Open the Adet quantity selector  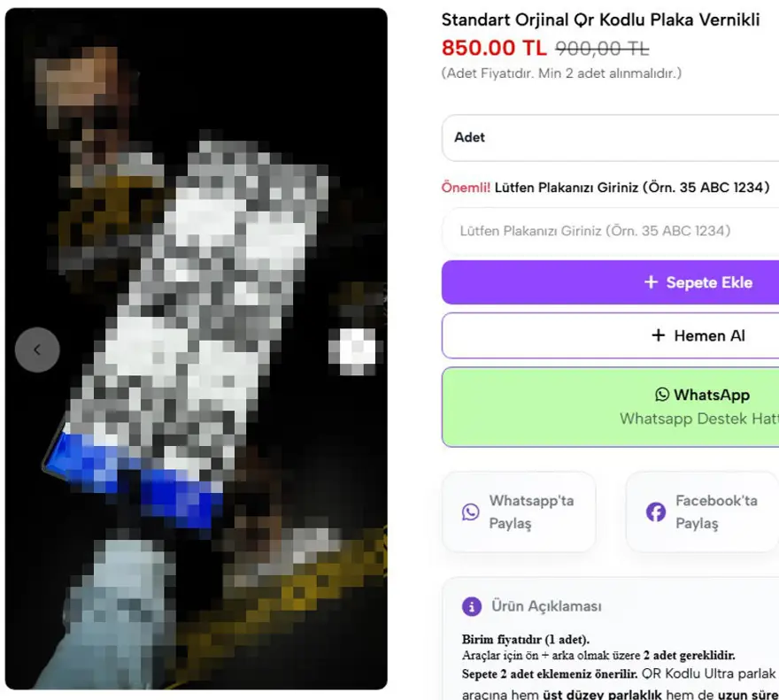click(610, 138)
